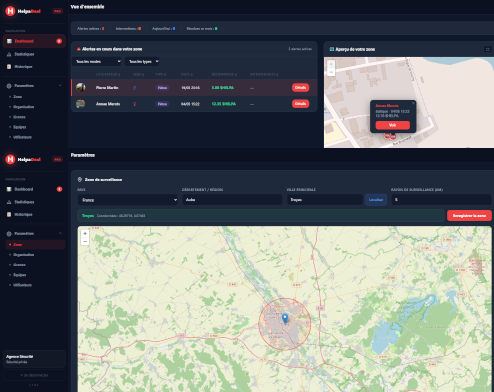This screenshot has width=494, height=392.
Task: Click the Résolues ce mois counter
Action: pyautogui.click(x=202, y=29)
